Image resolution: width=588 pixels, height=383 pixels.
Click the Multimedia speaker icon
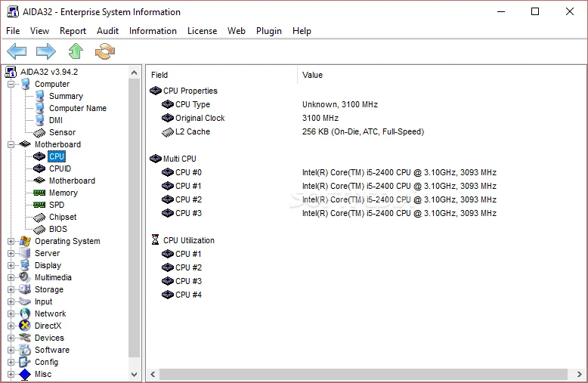click(25, 277)
